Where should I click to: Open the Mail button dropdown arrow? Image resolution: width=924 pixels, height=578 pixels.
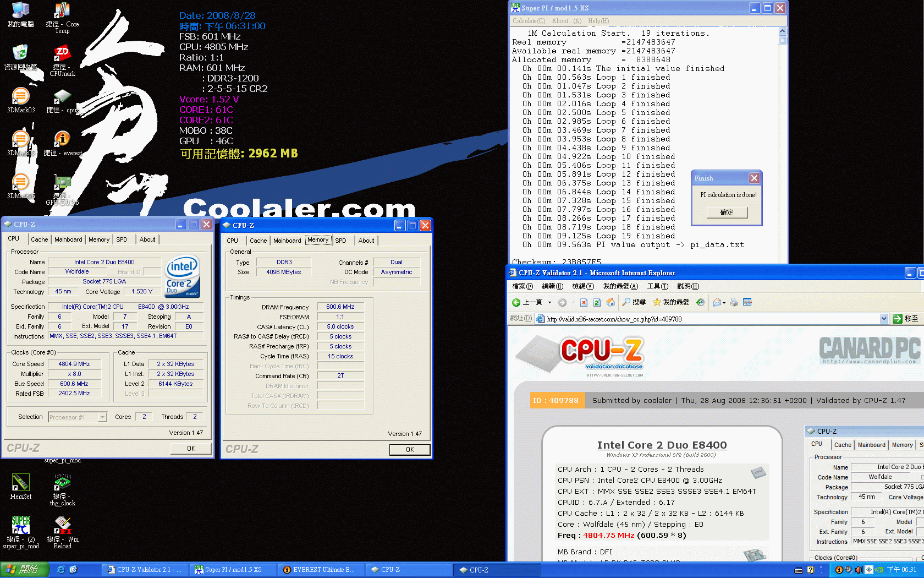coord(724,303)
